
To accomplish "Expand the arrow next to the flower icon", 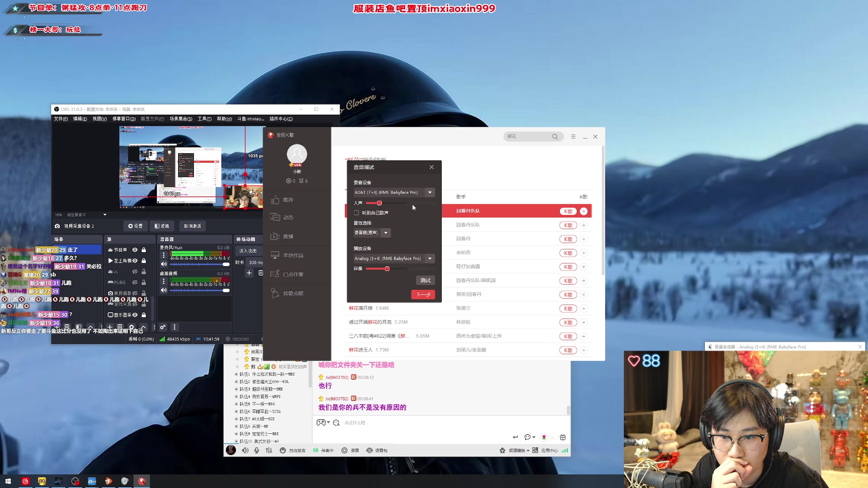I will pyautogui.click(x=552, y=437).
